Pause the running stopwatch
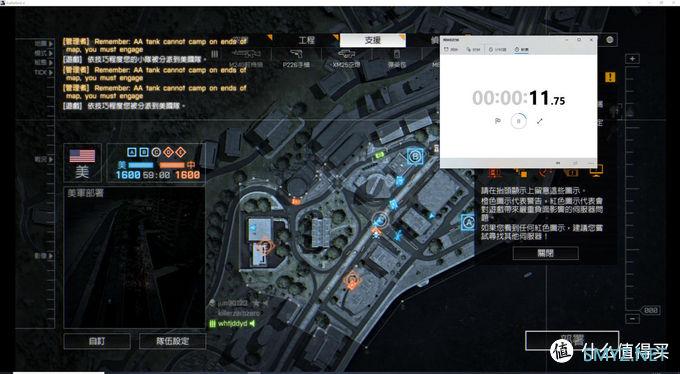 click(518, 121)
